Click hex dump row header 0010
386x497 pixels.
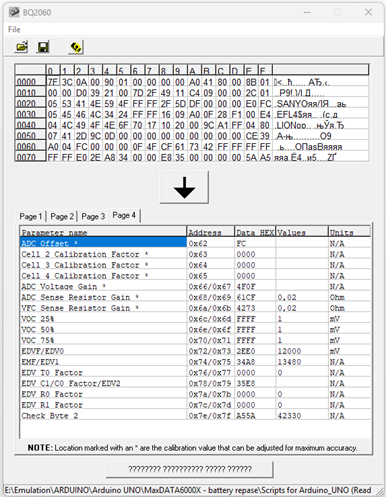(x=30, y=93)
